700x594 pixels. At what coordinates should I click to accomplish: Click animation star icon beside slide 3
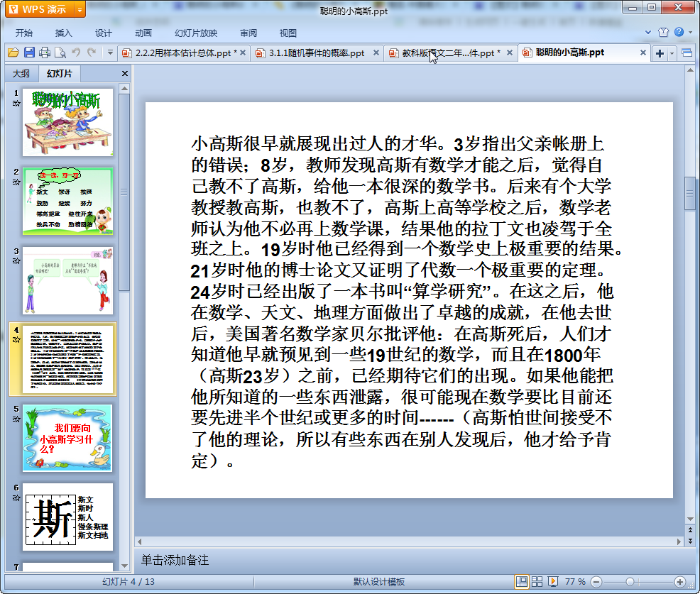click(16, 261)
